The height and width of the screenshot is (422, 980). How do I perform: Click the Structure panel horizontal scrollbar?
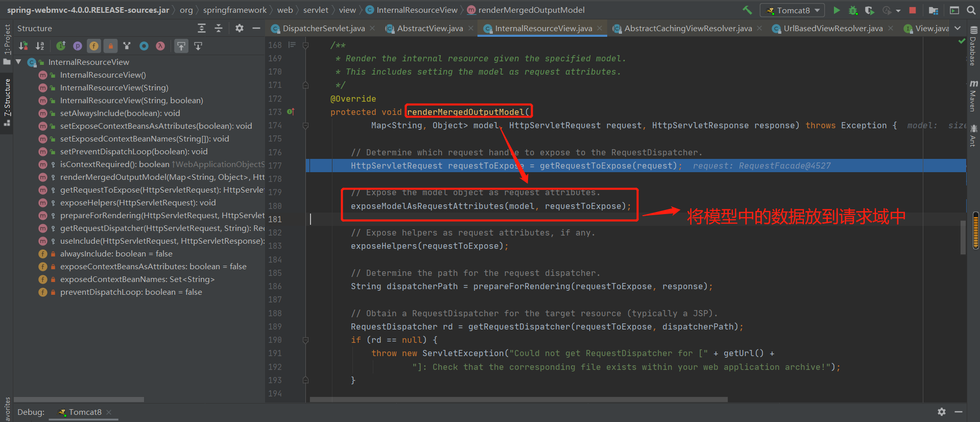pos(79,400)
